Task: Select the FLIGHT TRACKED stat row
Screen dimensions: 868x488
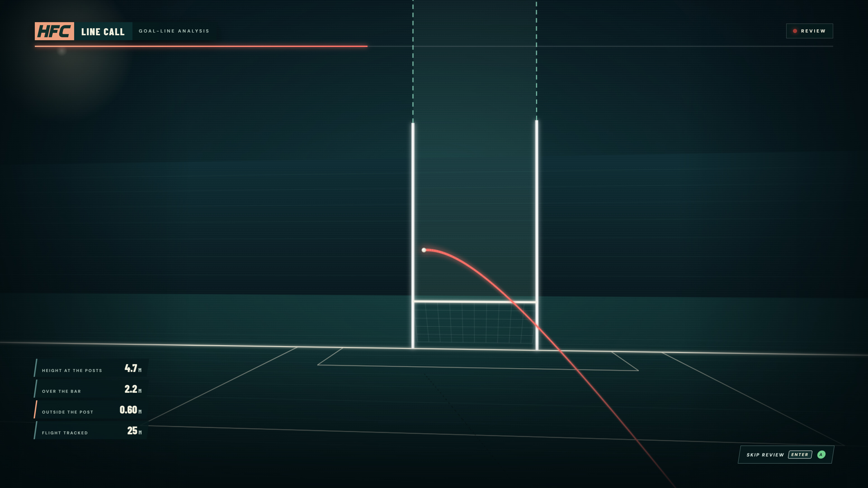Action: [91, 430]
